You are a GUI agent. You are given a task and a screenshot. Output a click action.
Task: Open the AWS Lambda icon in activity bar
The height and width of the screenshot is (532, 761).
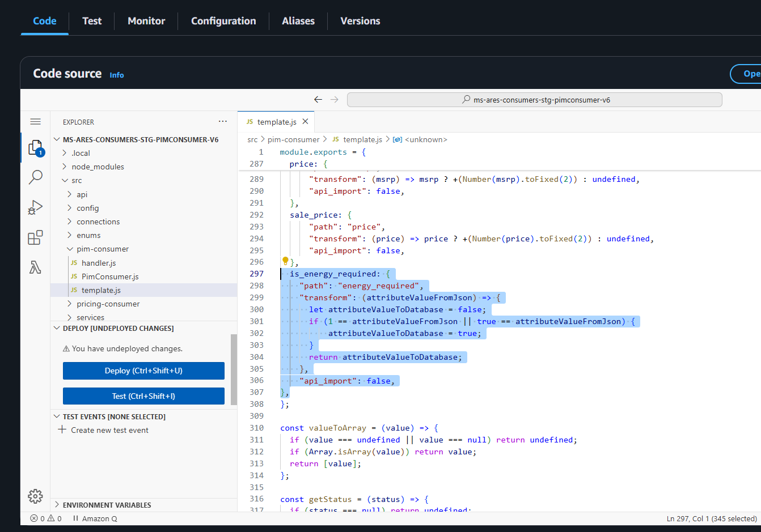click(35, 267)
